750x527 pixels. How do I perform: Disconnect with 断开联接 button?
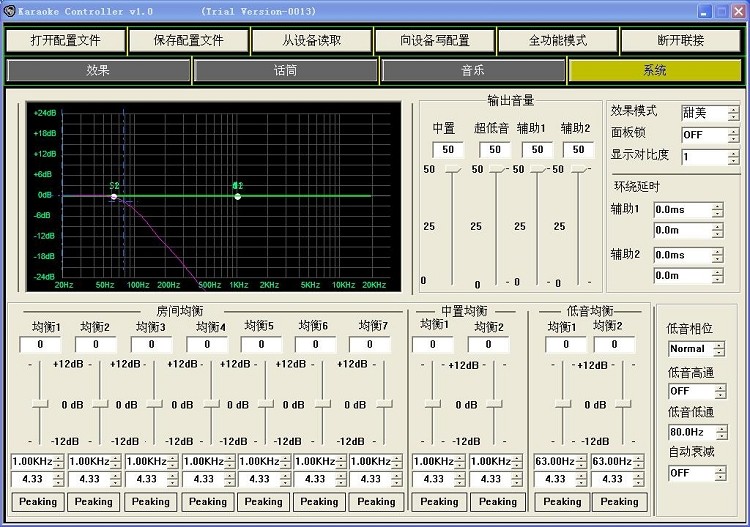click(x=681, y=41)
